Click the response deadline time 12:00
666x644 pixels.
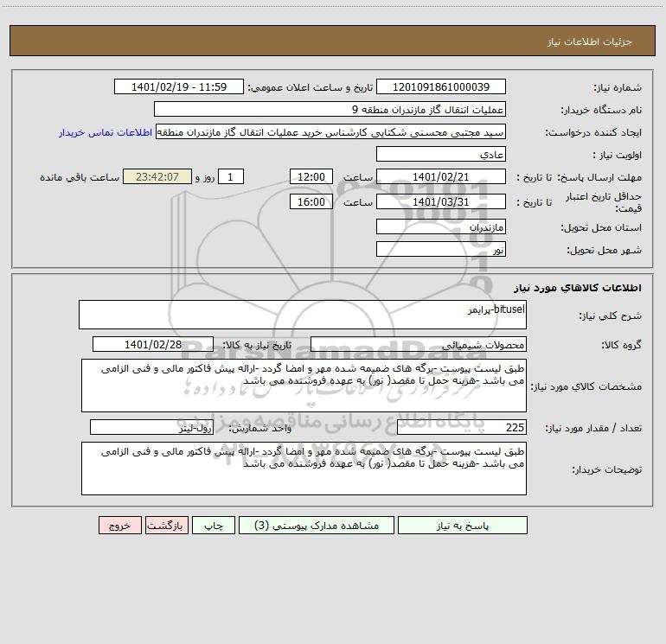[311, 176]
